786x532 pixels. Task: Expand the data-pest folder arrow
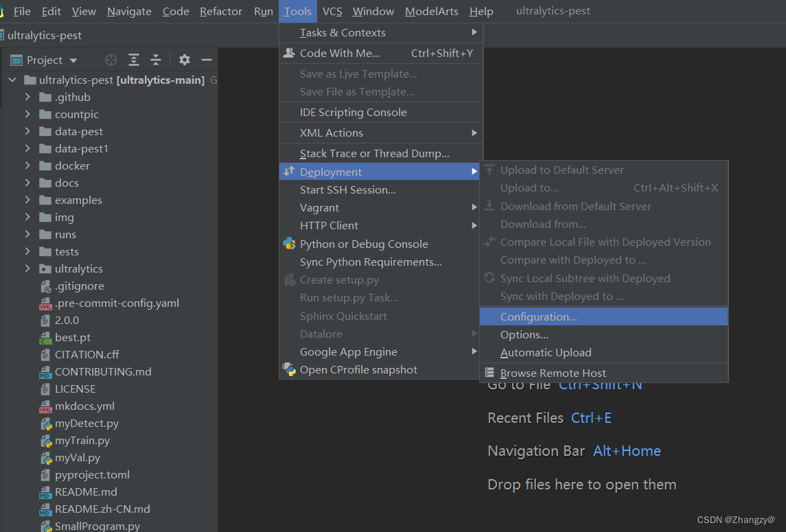pos(27,131)
